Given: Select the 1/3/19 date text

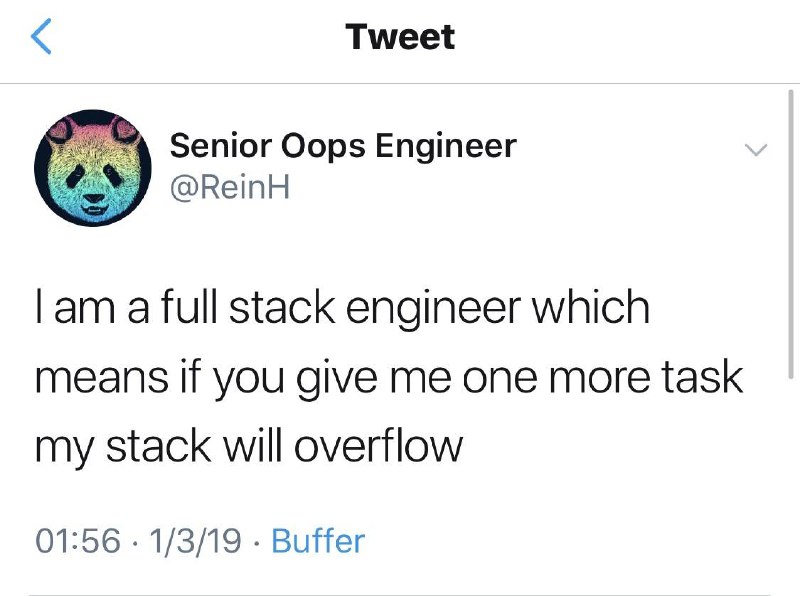Looking at the screenshot, I should click(x=195, y=541).
